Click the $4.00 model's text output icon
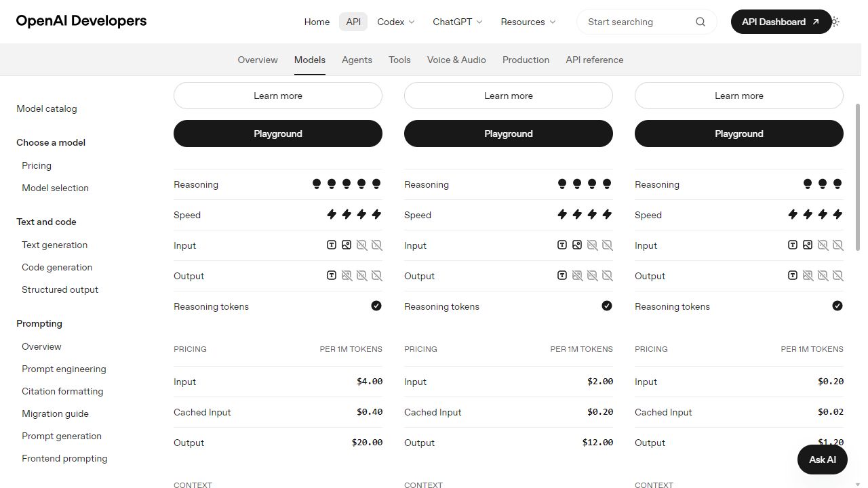868x488 pixels. (x=332, y=276)
